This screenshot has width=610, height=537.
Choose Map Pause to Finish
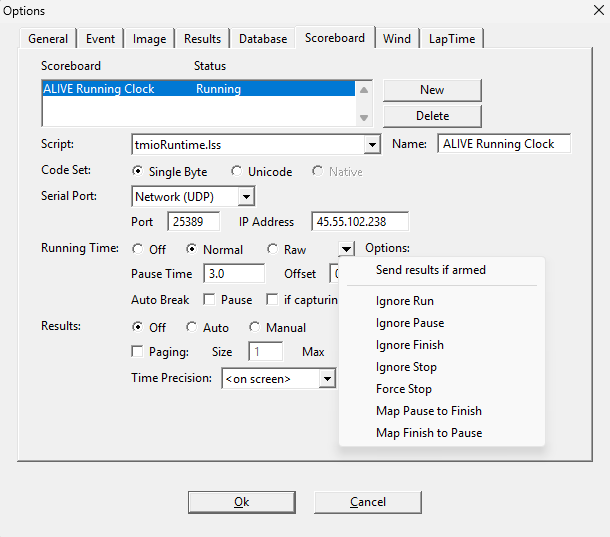coord(442,411)
